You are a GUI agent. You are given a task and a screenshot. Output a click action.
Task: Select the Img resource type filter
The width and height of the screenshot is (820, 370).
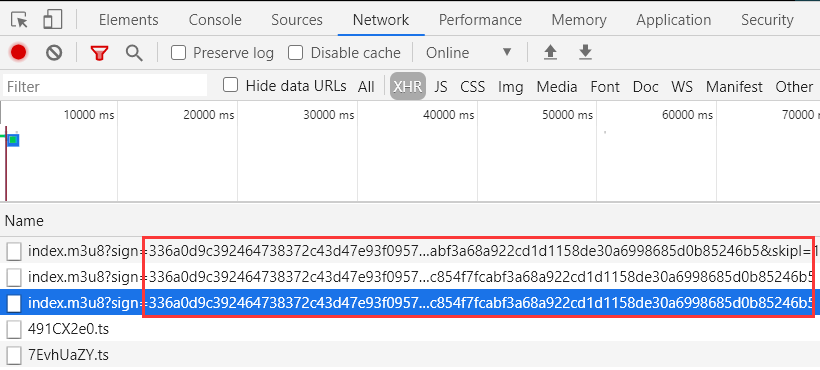510,86
